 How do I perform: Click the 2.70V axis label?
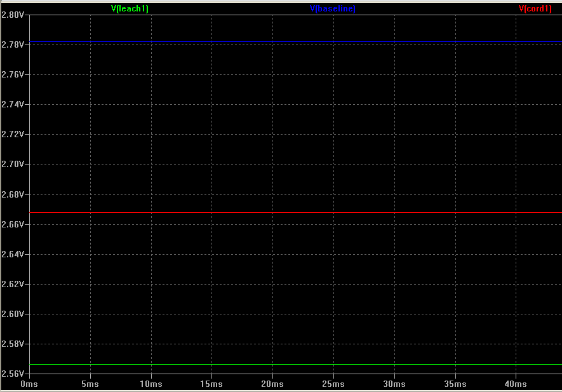click(x=13, y=165)
